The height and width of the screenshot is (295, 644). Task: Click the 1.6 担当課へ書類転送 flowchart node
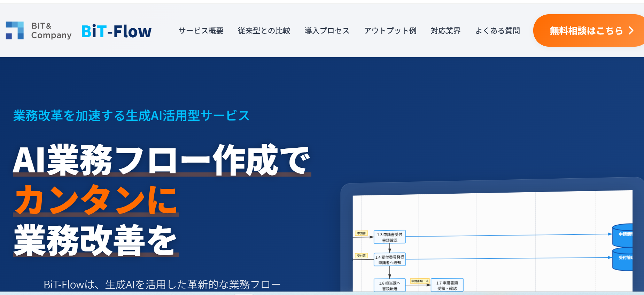point(389,285)
